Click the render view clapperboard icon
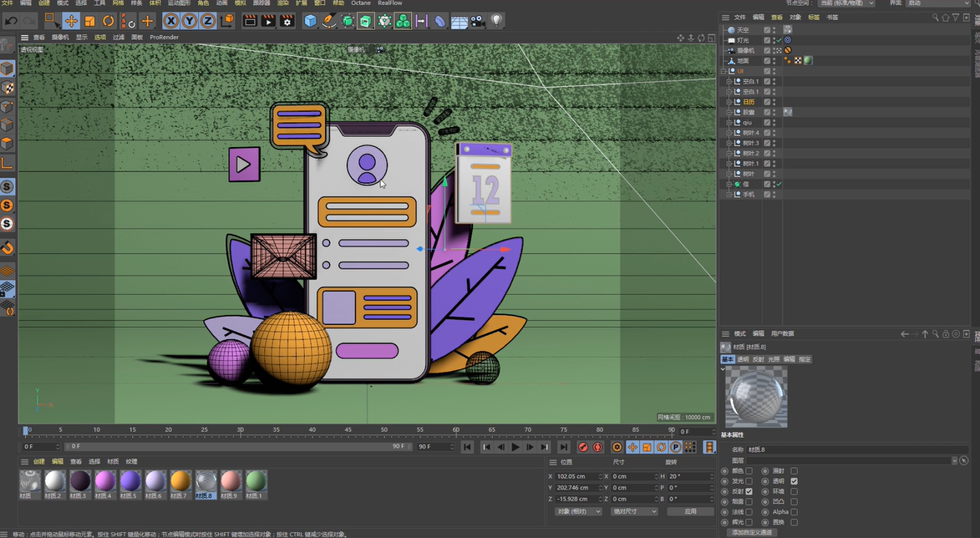 (x=249, y=21)
